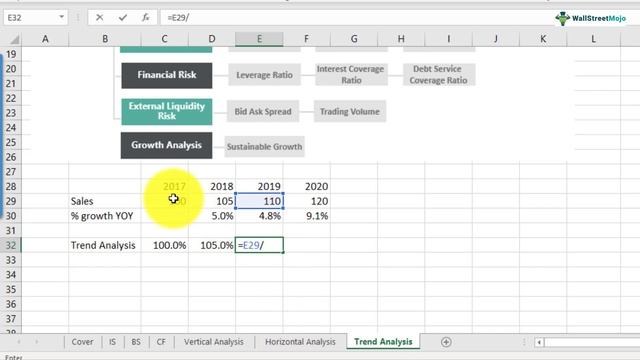Select the 5.0% growth cell
Viewport: 640px width, 360px height.
(x=212, y=216)
